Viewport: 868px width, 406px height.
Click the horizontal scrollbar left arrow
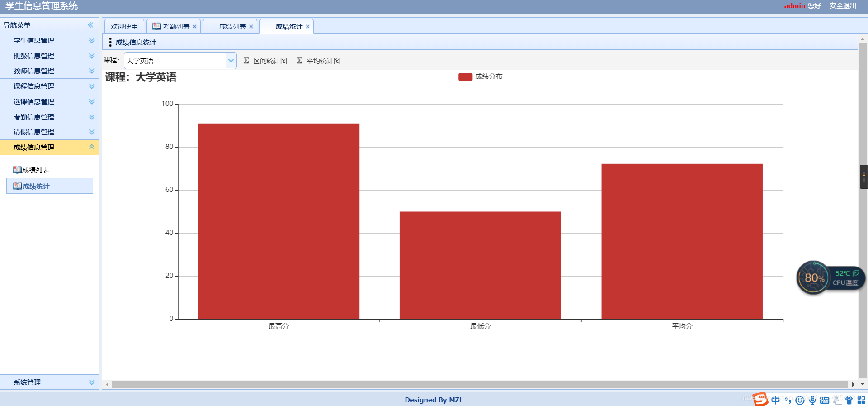tap(107, 384)
